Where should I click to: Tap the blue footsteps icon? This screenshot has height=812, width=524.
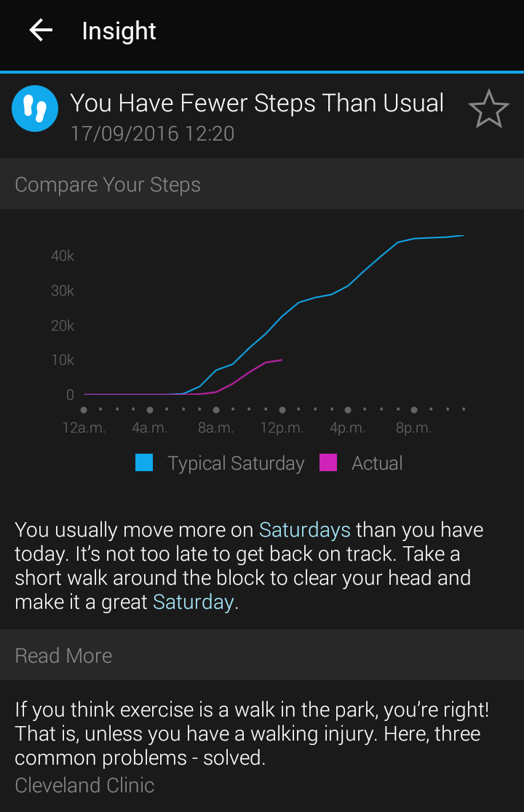pyautogui.click(x=35, y=109)
